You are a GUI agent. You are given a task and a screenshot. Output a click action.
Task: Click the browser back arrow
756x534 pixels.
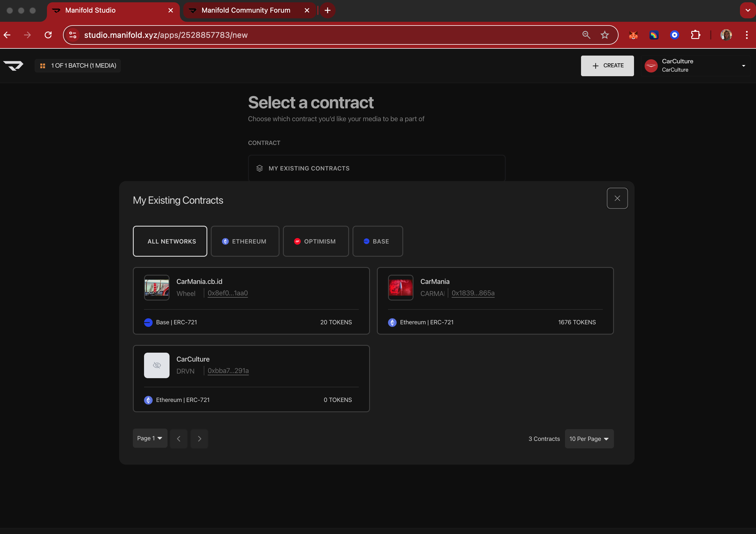pyautogui.click(x=7, y=35)
